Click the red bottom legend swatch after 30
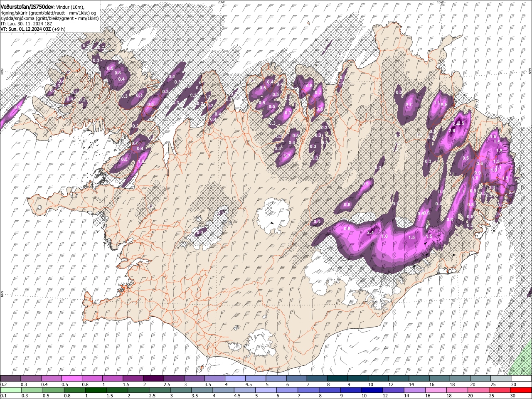This screenshot has width=532, height=399. click(x=521, y=390)
